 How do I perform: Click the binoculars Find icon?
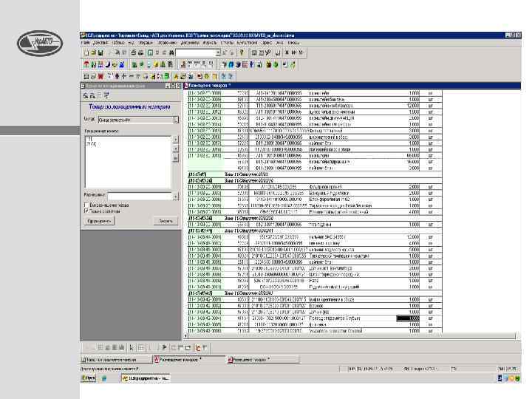coord(171,52)
